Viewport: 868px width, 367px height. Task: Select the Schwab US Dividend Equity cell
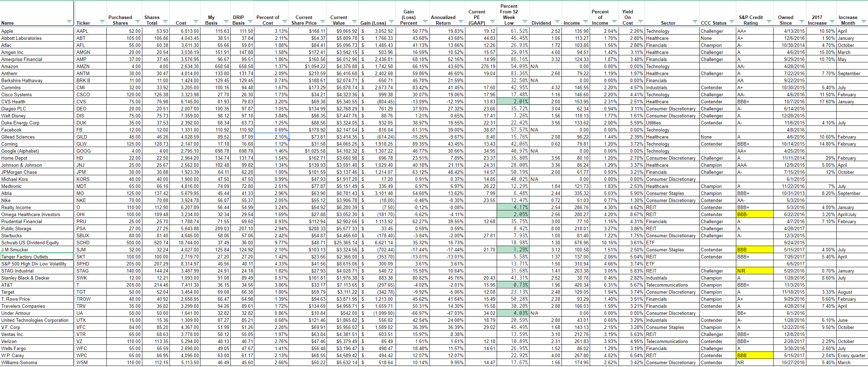[x=37, y=243]
